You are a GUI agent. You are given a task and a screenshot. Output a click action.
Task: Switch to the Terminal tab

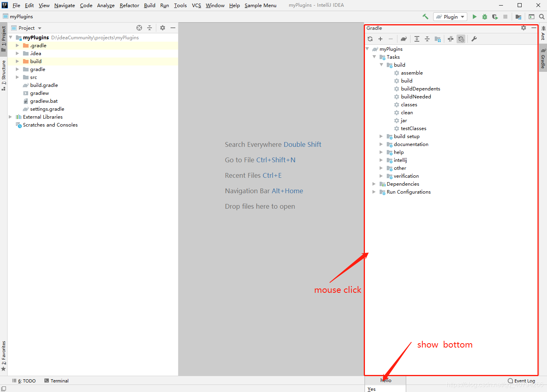(x=56, y=381)
